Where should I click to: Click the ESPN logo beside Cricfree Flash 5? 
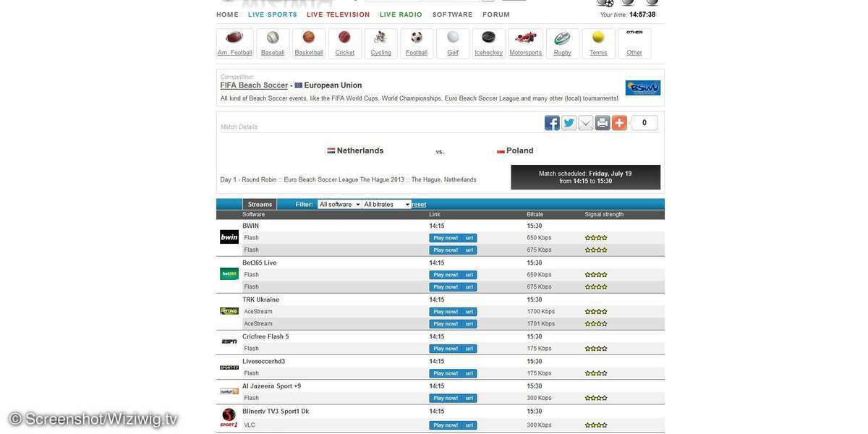[x=229, y=341]
